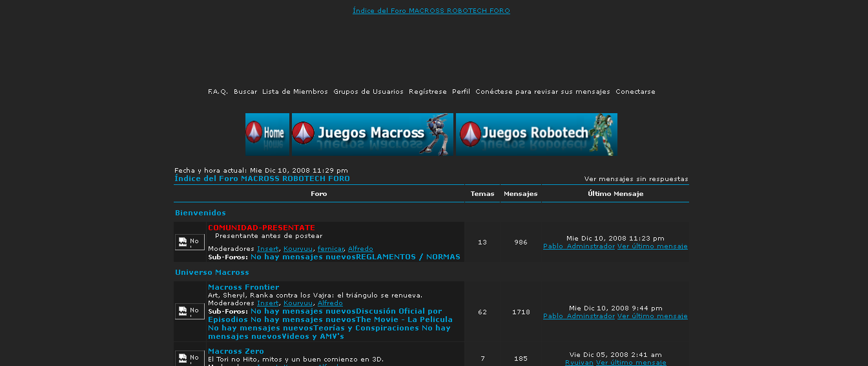
Task: Click the breadcrumb Índice del Foro above table
Action: coord(262,178)
